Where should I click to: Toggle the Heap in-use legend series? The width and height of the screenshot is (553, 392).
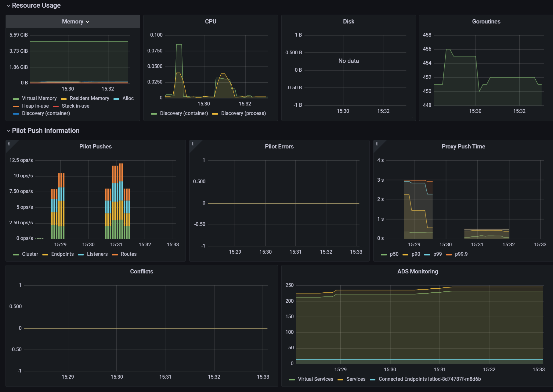pos(35,106)
